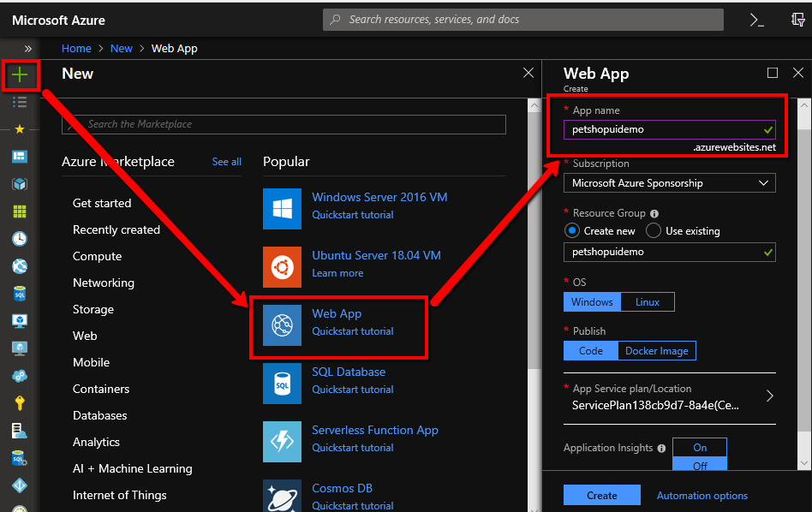Viewport: 812px width, 512px height.
Task: Set Publish to Code
Action: tap(590, 350)
